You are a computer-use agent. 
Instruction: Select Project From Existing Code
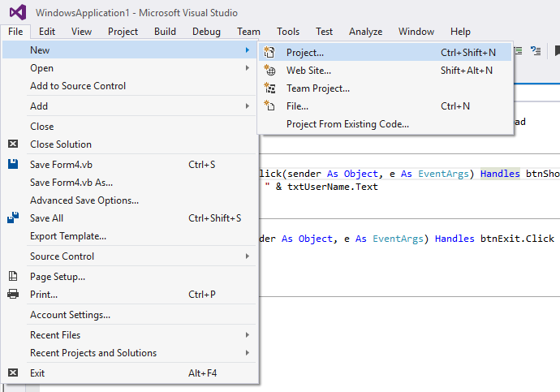pos(347,124)
